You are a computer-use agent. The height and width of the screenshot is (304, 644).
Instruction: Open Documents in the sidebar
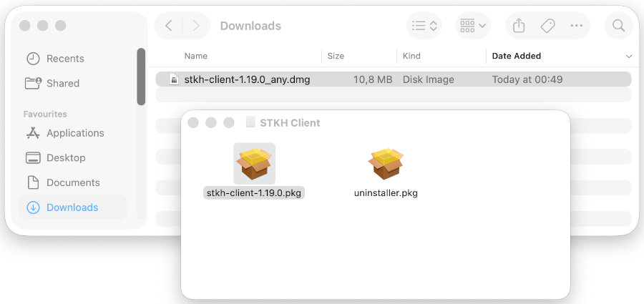point(73,182)
